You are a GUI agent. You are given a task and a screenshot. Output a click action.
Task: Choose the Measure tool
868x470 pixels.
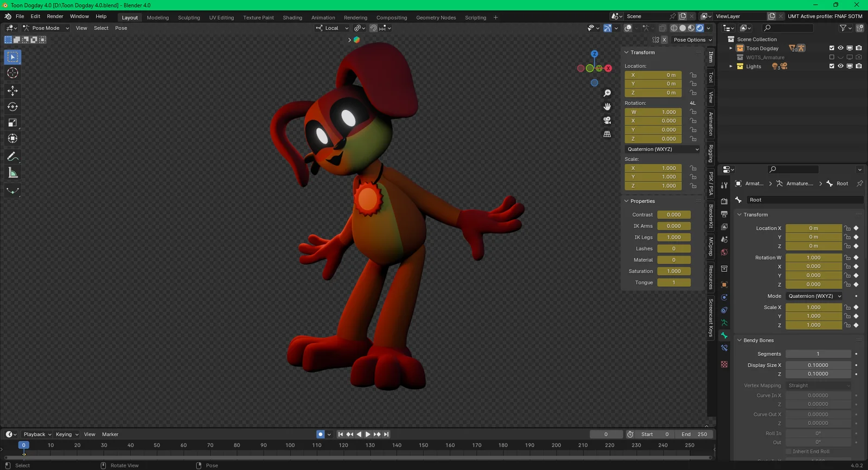12,173
